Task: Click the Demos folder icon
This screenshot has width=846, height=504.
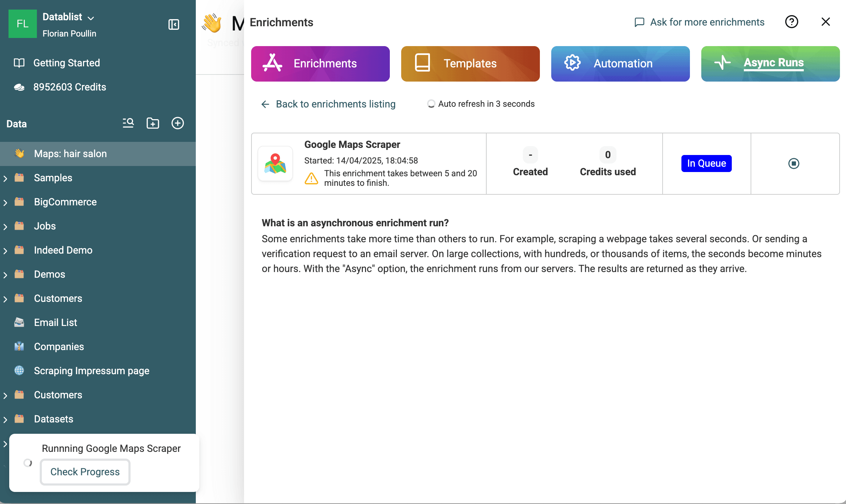Action: [19, 274]
